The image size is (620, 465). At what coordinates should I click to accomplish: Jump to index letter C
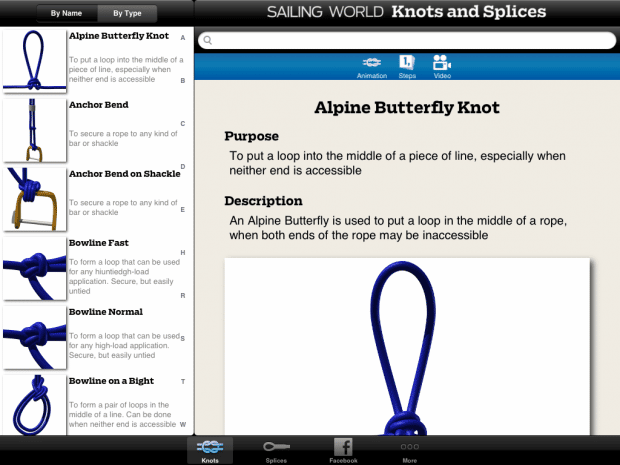click(183, 124)
